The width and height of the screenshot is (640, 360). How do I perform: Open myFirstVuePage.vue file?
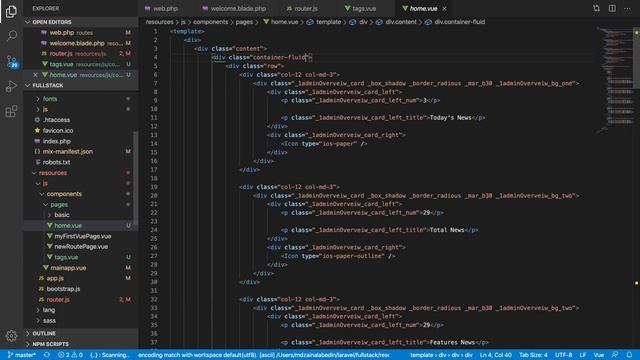(x=82, y=236)
